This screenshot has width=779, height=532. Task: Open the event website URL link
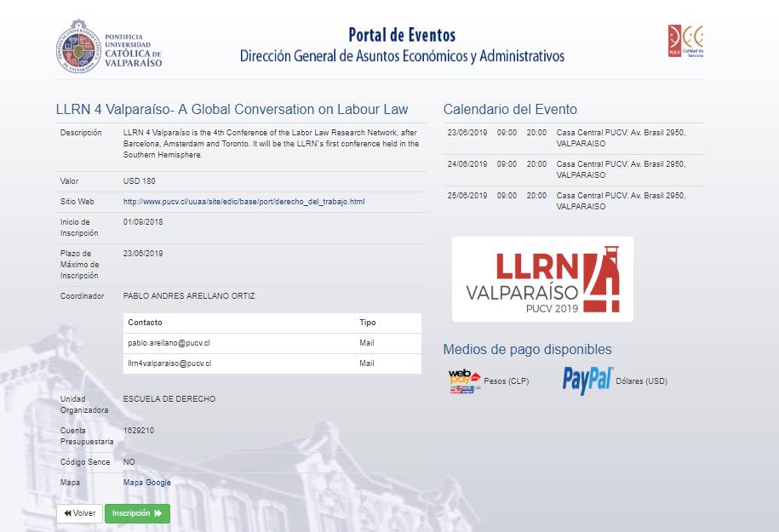pyautogui.click(x=243, y=202)
